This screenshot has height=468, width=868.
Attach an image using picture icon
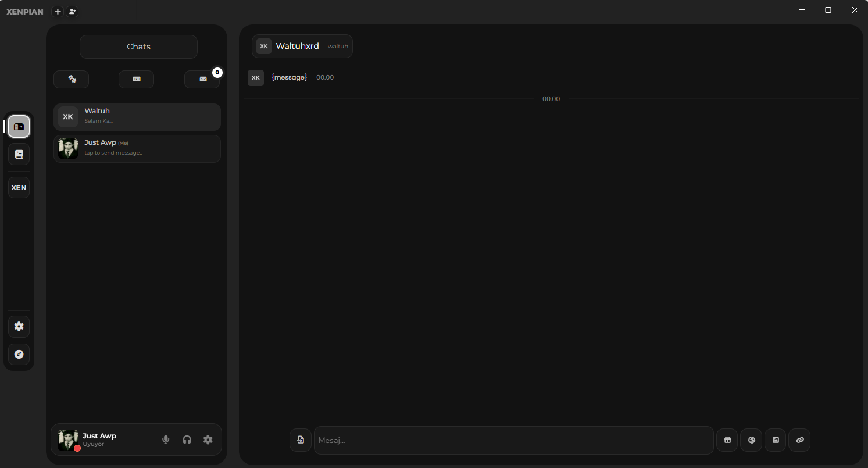(776, 440)
